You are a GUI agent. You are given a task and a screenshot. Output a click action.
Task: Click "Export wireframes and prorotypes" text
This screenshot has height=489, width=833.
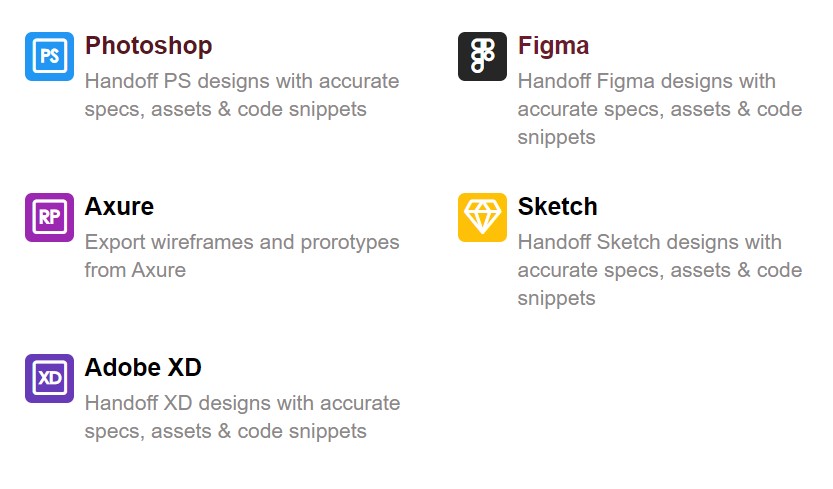[241, 242]
